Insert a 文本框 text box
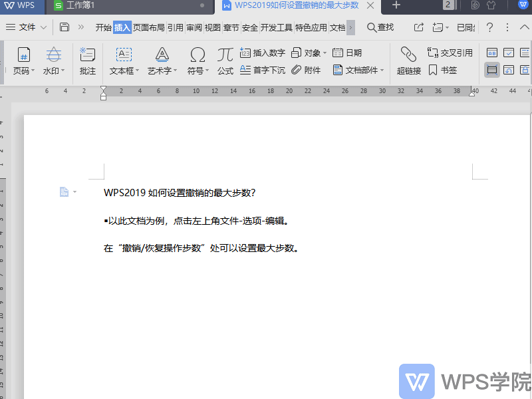 coord(123,60)
